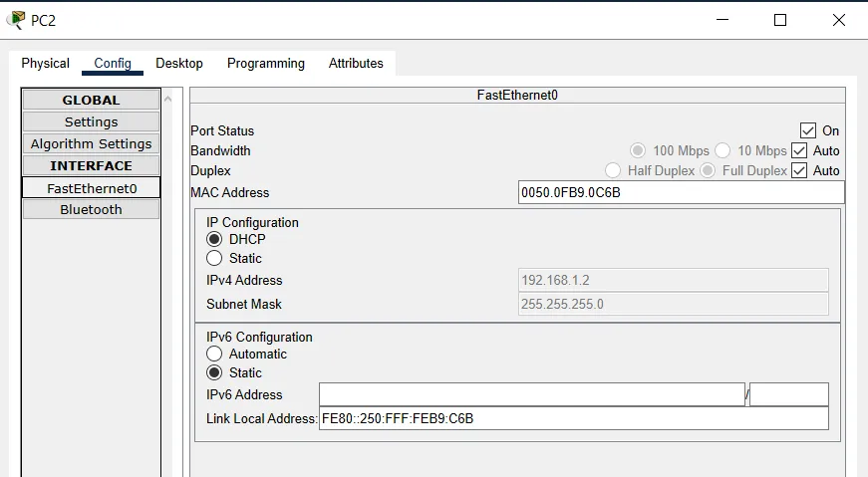Open Algorithm Settings in sidebar

point(91,143)
